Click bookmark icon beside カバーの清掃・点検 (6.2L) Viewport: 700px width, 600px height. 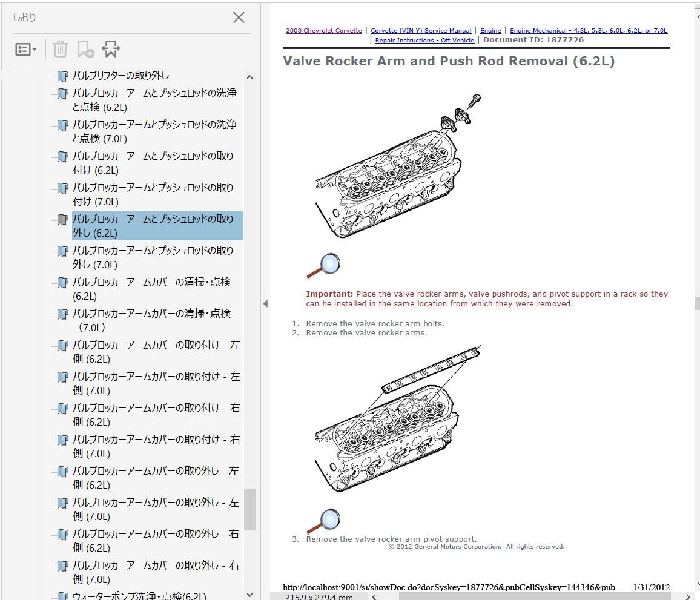click(x=63, y=283)
